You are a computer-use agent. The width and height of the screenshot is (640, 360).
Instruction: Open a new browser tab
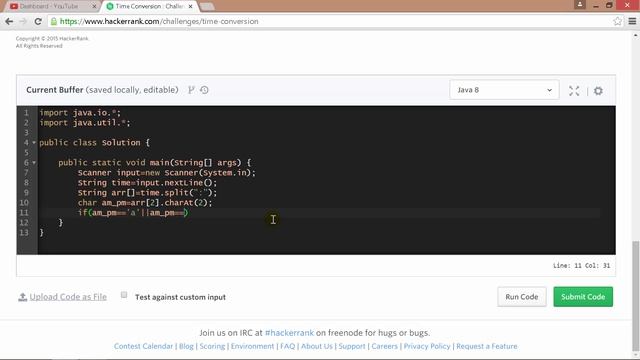[x=207, y=7]
